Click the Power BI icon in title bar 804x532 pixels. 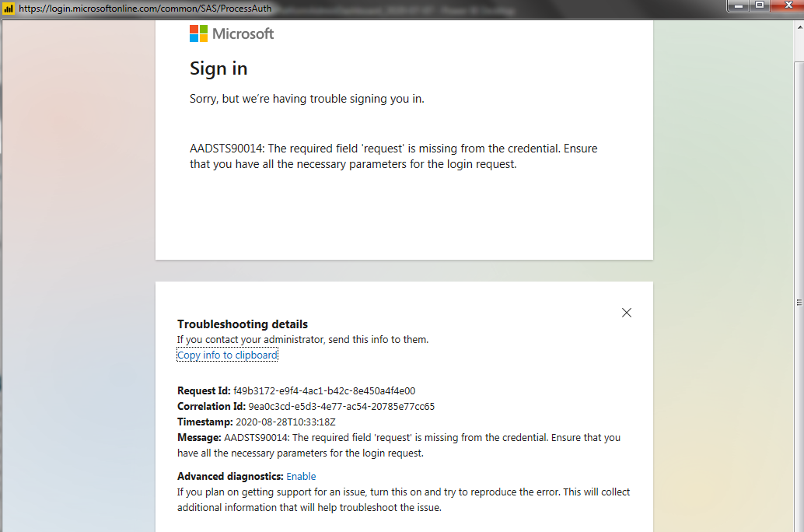click(x=7, y=9)
